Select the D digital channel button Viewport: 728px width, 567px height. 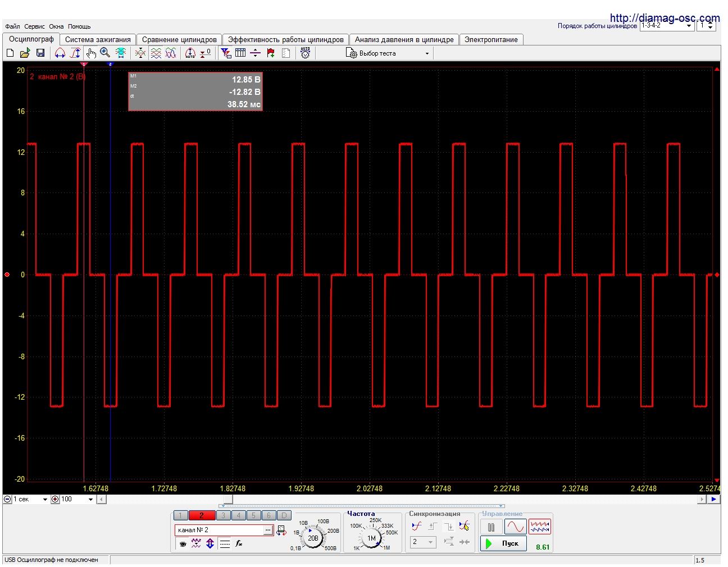(x=284, y=515)
